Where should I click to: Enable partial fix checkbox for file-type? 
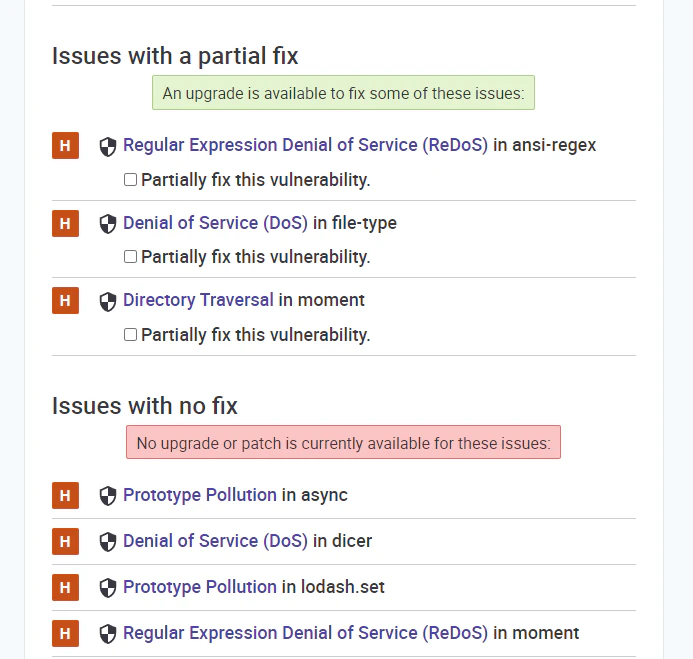click(x=130, y=256)
